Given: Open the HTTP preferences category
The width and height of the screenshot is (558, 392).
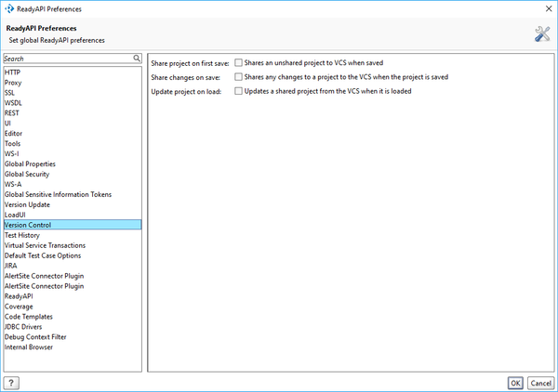Looking at the screenshot, I should [12, 72].
